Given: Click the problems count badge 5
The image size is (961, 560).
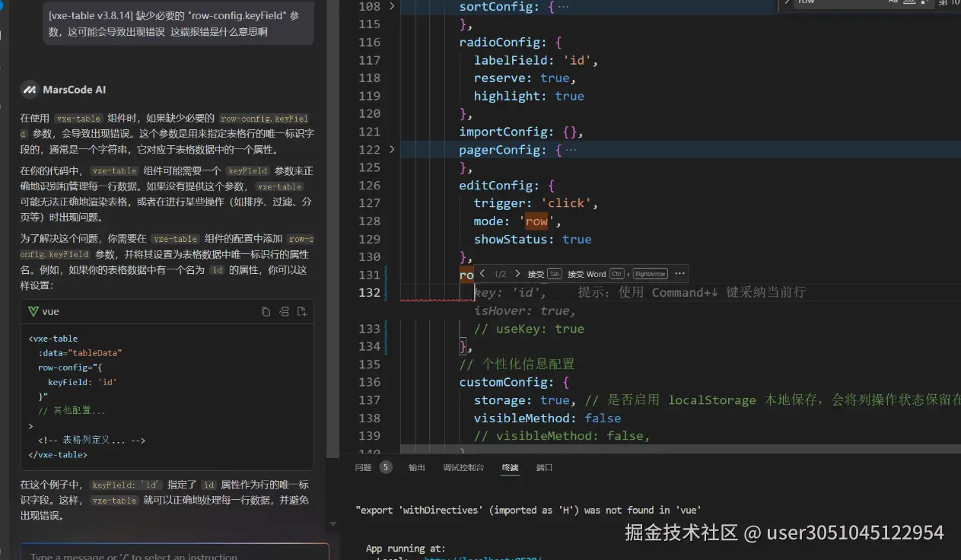Looking at the screenshot, I should [x=386, y=467].
